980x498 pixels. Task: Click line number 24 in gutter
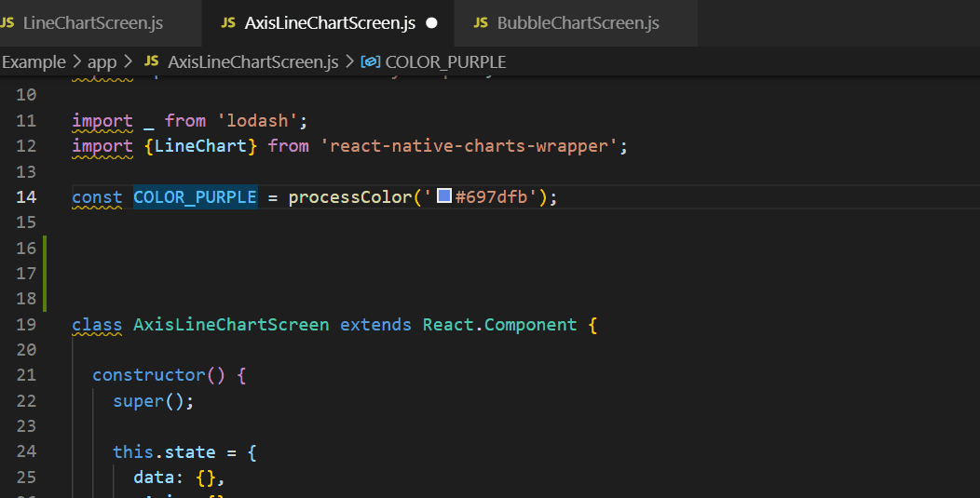26,451
